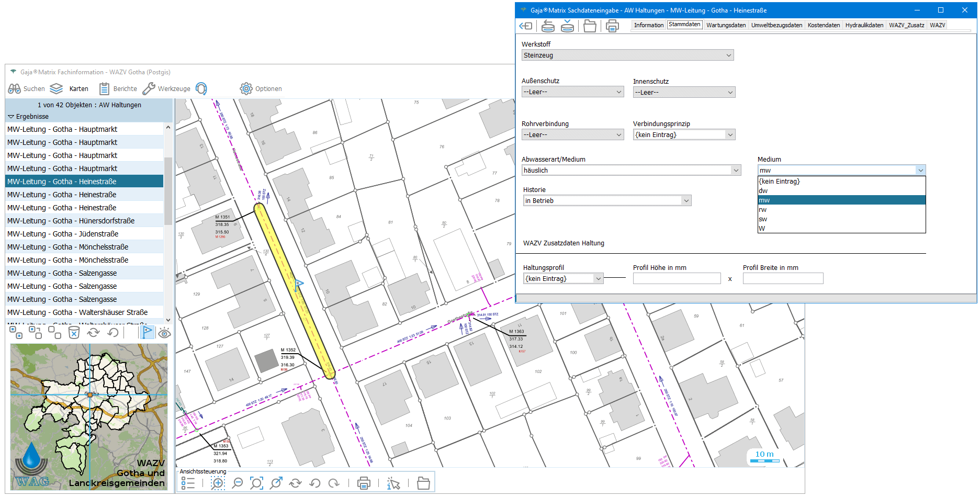Screen dimensions: 980x497
Task: Click the support headset icon
Action: point(201,89)
